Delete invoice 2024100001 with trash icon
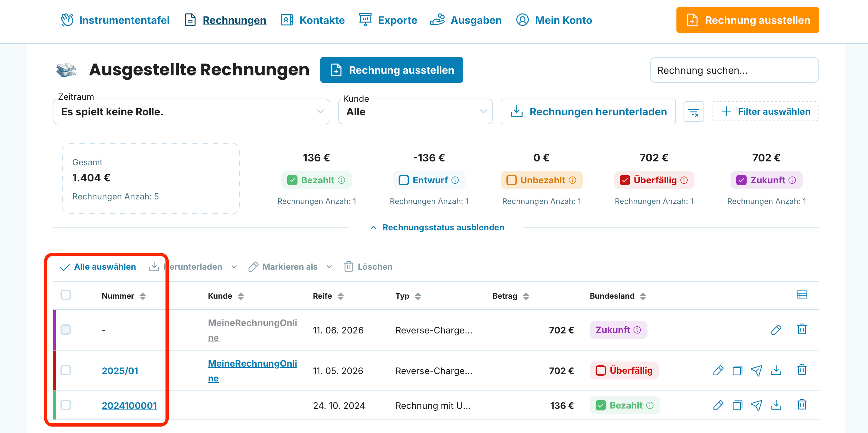The height and width of the screenshot is (433, 868). (x=802, y=404)
